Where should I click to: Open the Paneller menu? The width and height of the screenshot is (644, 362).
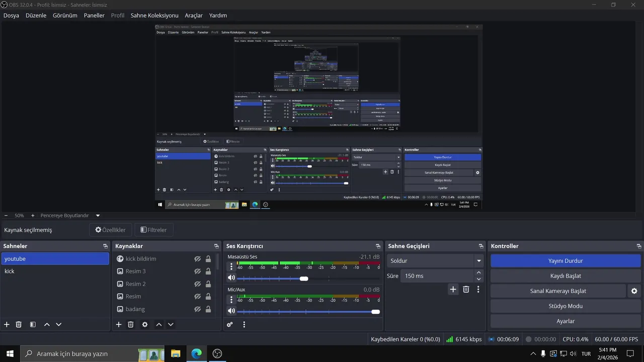pyautogui.click(x=94, y=16)
